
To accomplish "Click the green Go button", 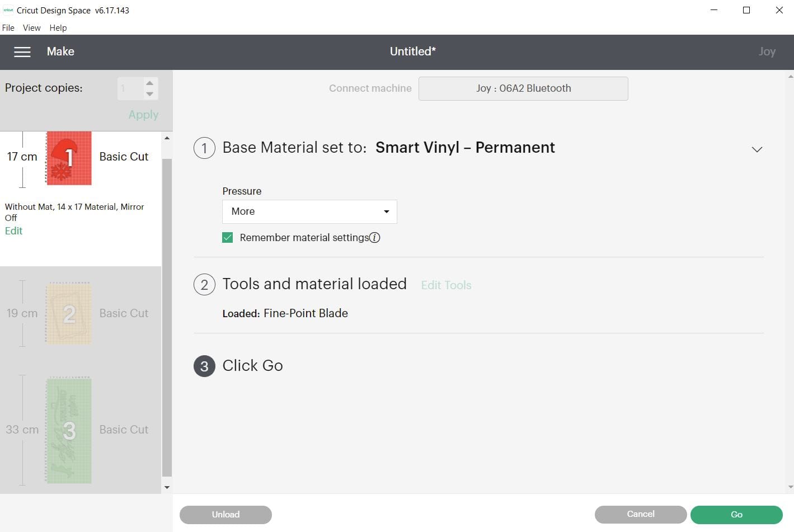I will point(736,515).
